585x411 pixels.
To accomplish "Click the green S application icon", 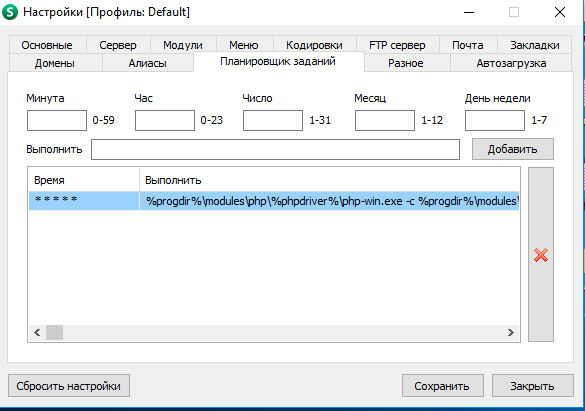I will tap(10, 12).
